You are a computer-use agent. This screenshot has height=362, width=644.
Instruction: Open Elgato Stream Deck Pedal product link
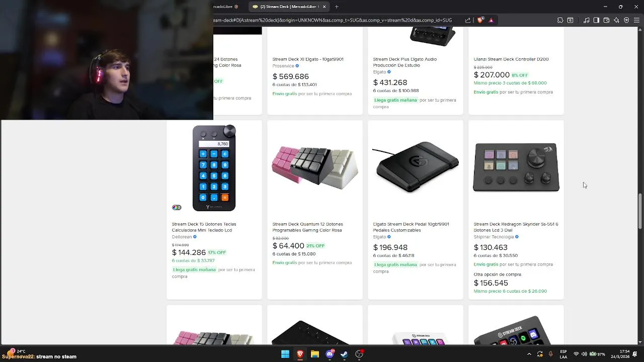tap(411, 227)
